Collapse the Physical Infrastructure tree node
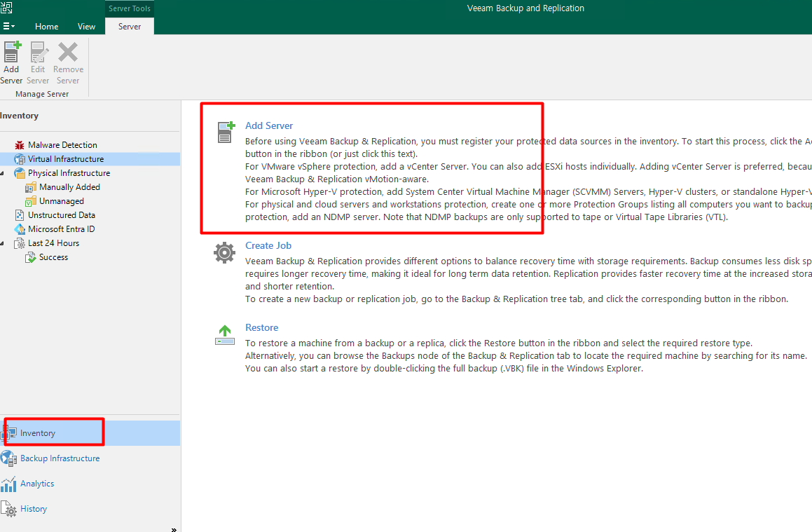 (3, 173)
